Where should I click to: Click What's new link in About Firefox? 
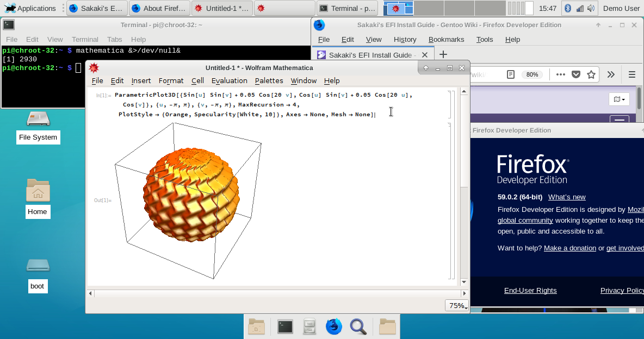(x=567, y=197)
